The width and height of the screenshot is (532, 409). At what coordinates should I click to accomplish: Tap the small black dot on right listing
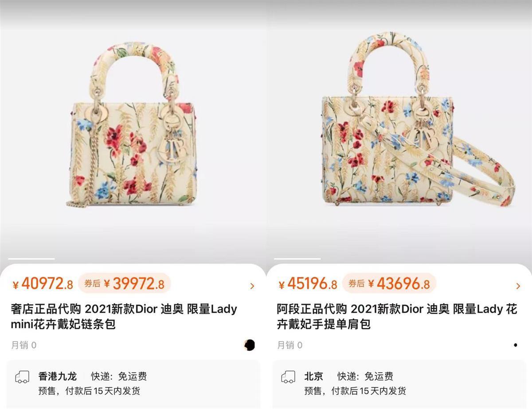[515, 345]
